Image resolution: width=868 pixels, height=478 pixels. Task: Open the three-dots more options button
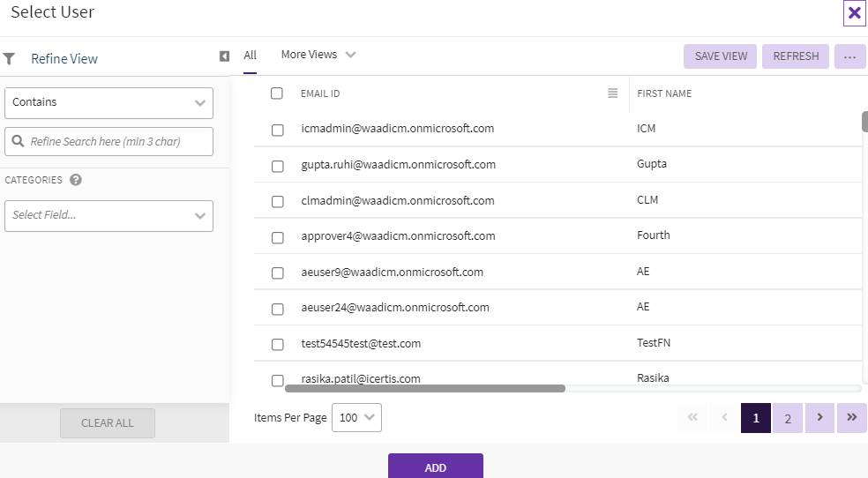click(849, 56)
